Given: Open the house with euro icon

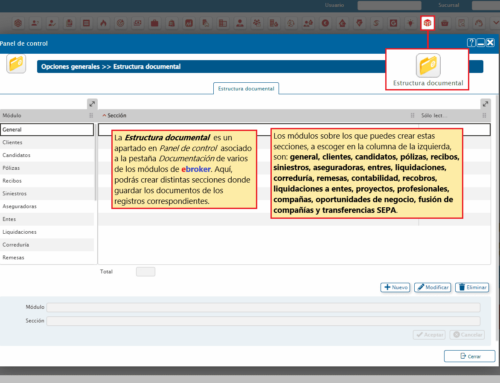Looking at the screenshot, I should click(x=342, y=23).
